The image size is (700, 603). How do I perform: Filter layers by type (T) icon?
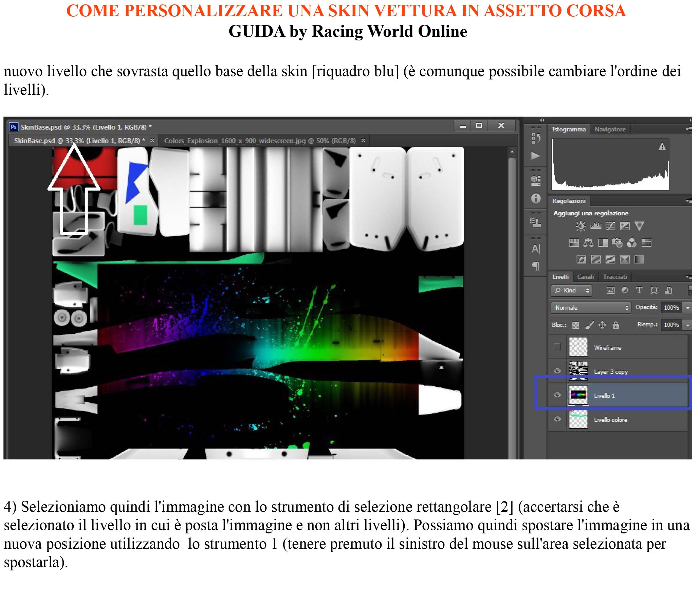pyautogui.click(x=639, y=290)
